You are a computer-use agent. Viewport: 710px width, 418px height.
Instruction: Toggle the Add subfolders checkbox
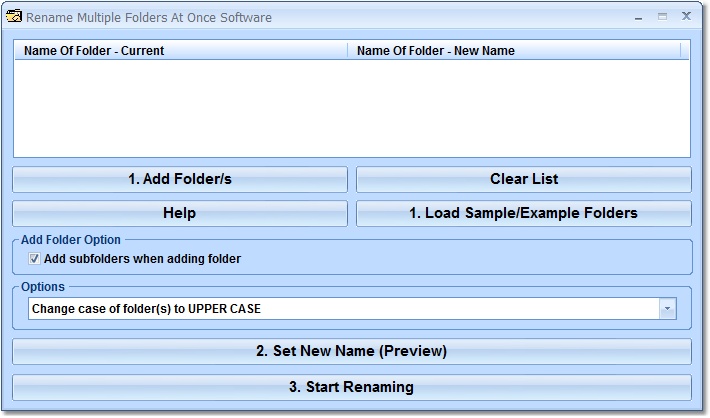point(35,259)
